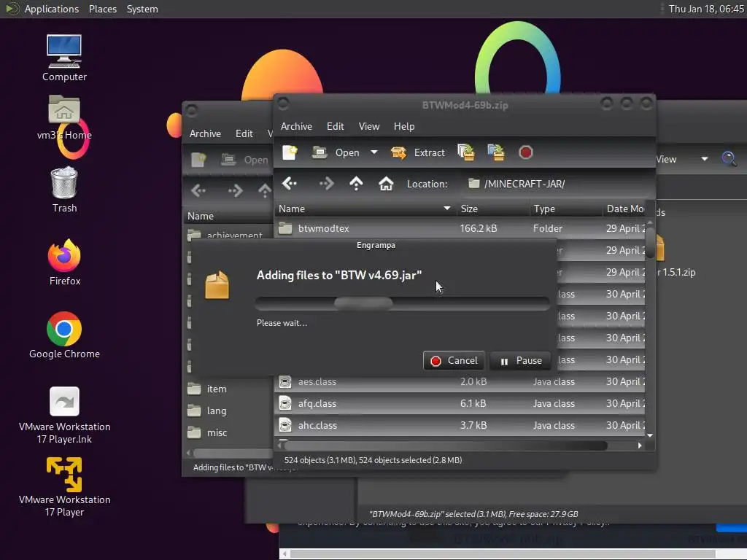The height and width of the screenshot is (560, 747).
Task: Open the System menu in top panel
Action: tap(142, 9)
